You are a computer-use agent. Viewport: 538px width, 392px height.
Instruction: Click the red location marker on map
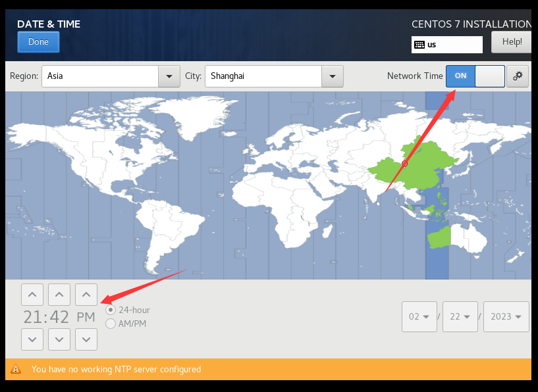[x=404, y=164]
